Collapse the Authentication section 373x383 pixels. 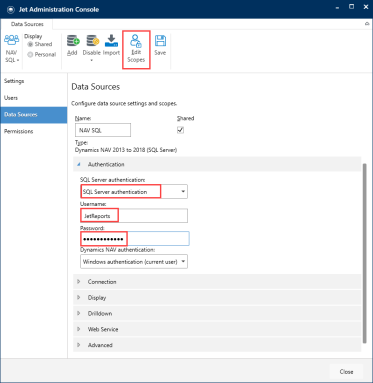pos(79,164)
